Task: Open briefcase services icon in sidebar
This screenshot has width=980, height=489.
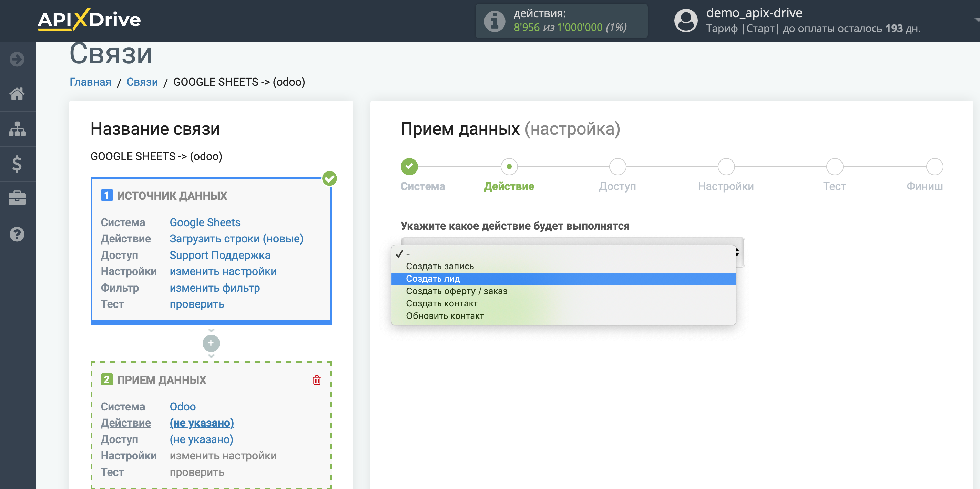Action: (x=17, y=198)
